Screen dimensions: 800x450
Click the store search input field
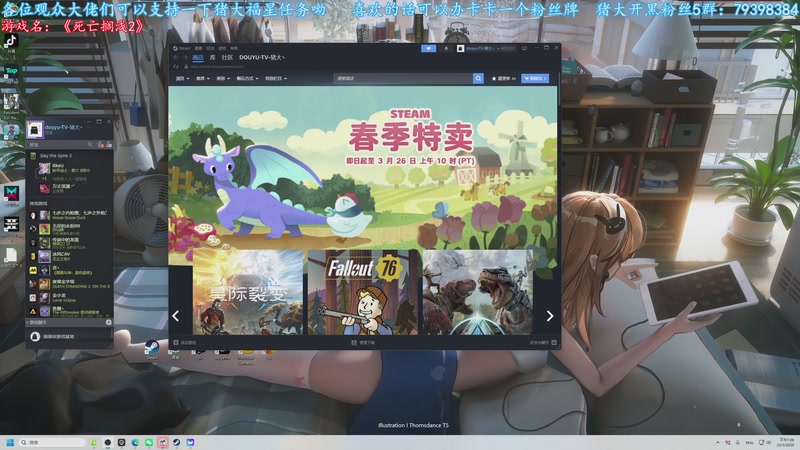coord(403,78)
